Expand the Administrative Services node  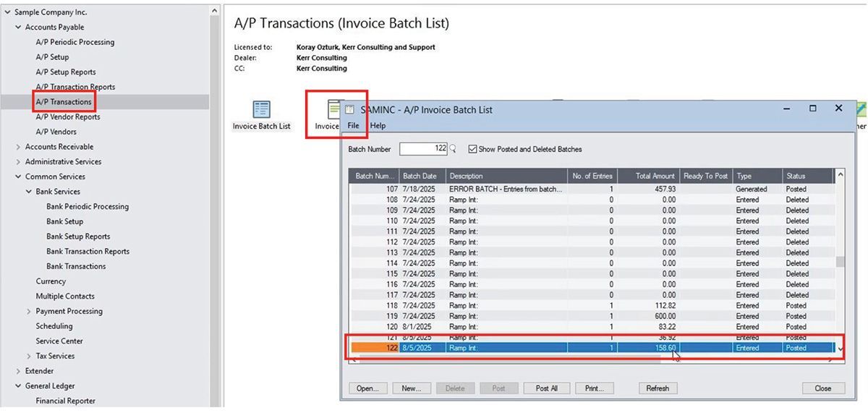[x=18, y=162]
